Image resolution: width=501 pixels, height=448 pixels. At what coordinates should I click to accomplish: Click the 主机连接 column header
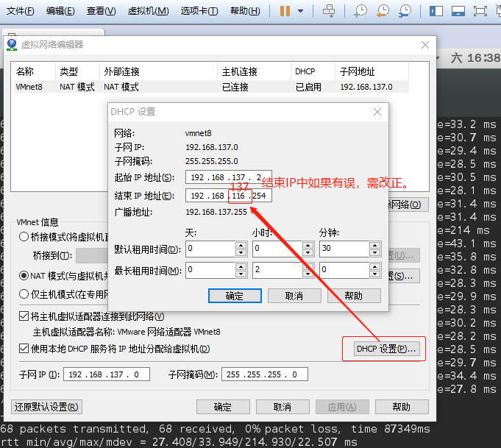(x=254, y=71)
